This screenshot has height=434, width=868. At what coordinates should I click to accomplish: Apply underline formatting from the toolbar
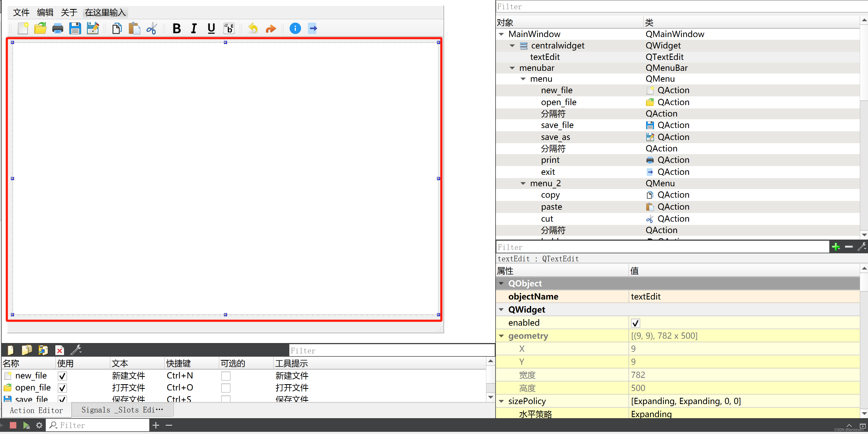(211, 28)
